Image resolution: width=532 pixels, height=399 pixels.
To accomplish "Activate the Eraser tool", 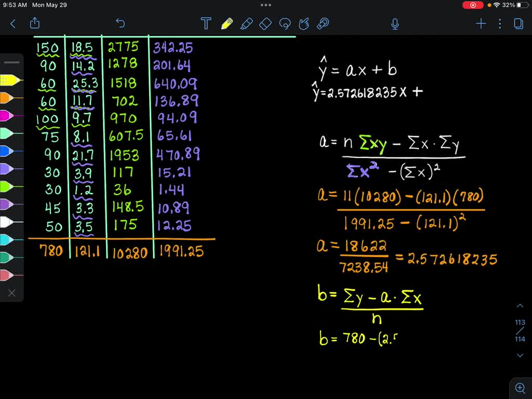I will click(265, 23).
